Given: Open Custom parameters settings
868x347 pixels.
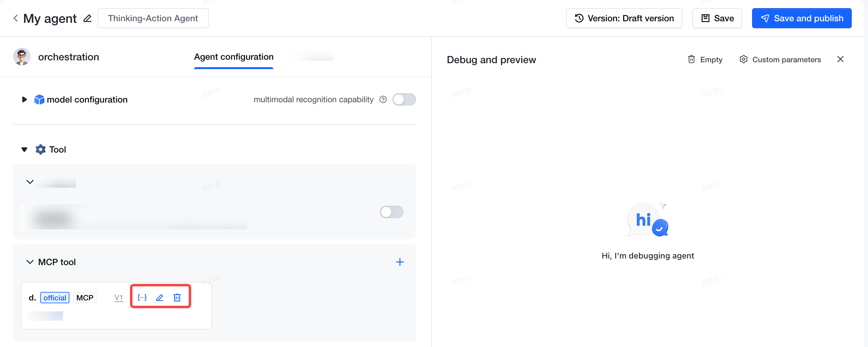Looking at the screenshot, I should [780, 59].
